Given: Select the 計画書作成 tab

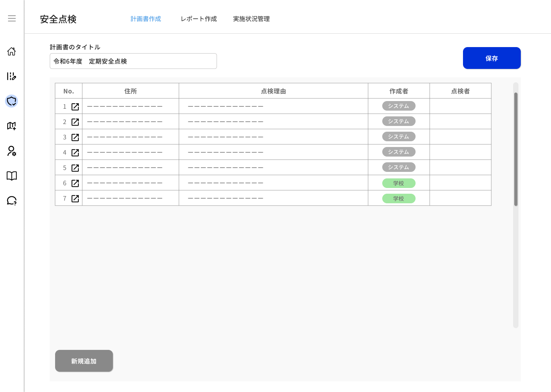Looking at the screenshot, I should (145, 18).
